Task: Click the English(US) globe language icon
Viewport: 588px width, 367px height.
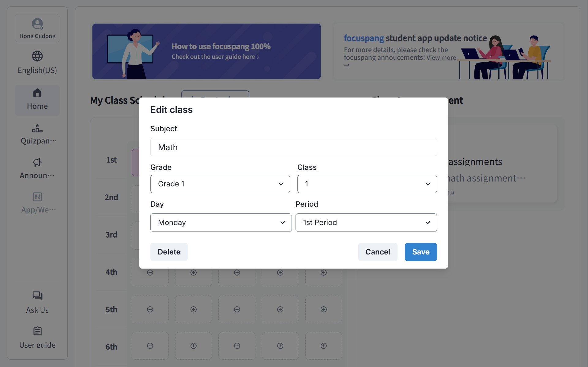Action: 37,56
